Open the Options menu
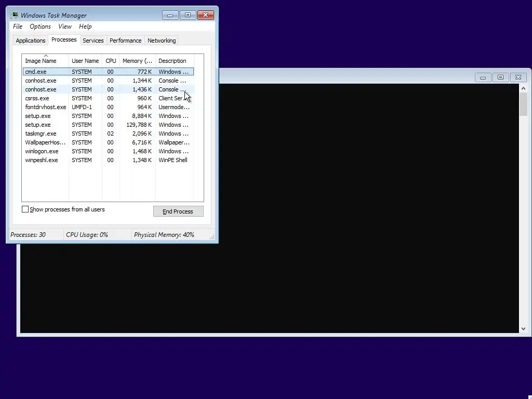Image resolution: width=532 pixels, height=399 pixels. [40, 26]
